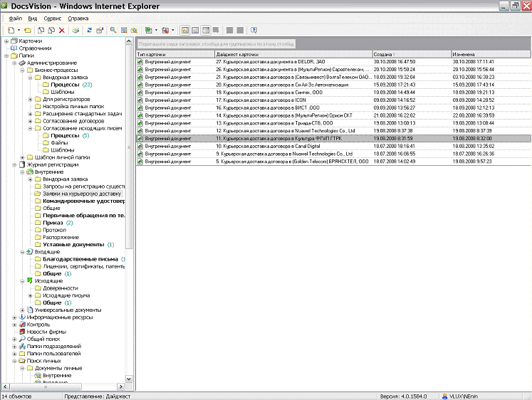The width and height of the screenshot is (532, 400).
Task: Open the Файл menu
Action: 15,17
